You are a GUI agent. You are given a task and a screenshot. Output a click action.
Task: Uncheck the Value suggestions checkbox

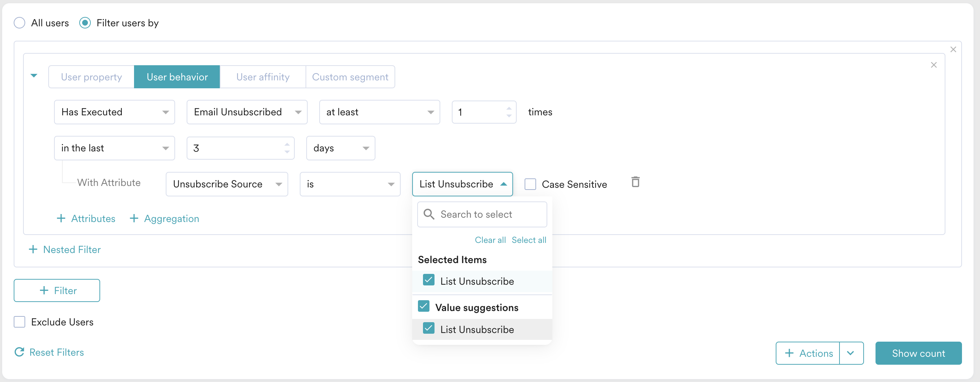point(423,306)
